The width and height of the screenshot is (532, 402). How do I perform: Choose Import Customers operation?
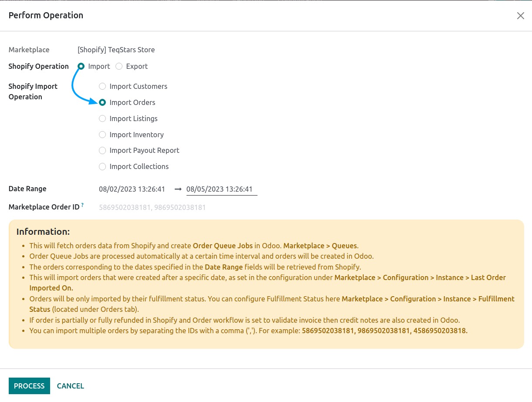pyautogui.click(x=102, y=86)
